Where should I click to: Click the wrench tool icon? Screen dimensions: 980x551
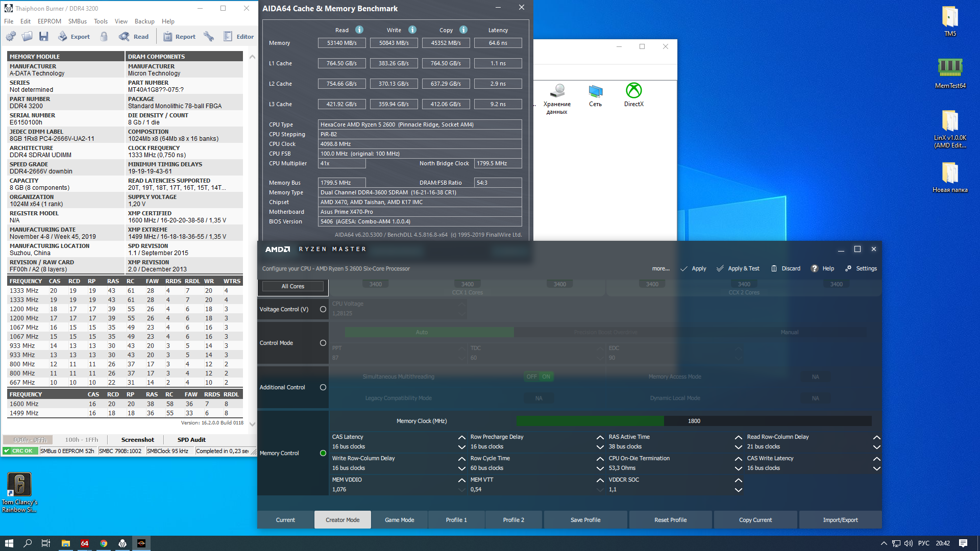(209, 36)
